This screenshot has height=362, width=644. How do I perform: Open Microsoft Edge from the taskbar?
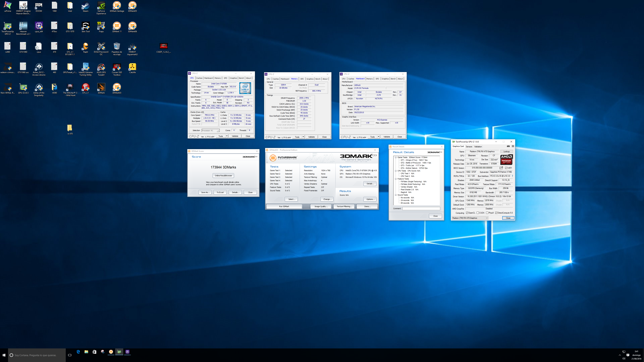pos(78,352)
